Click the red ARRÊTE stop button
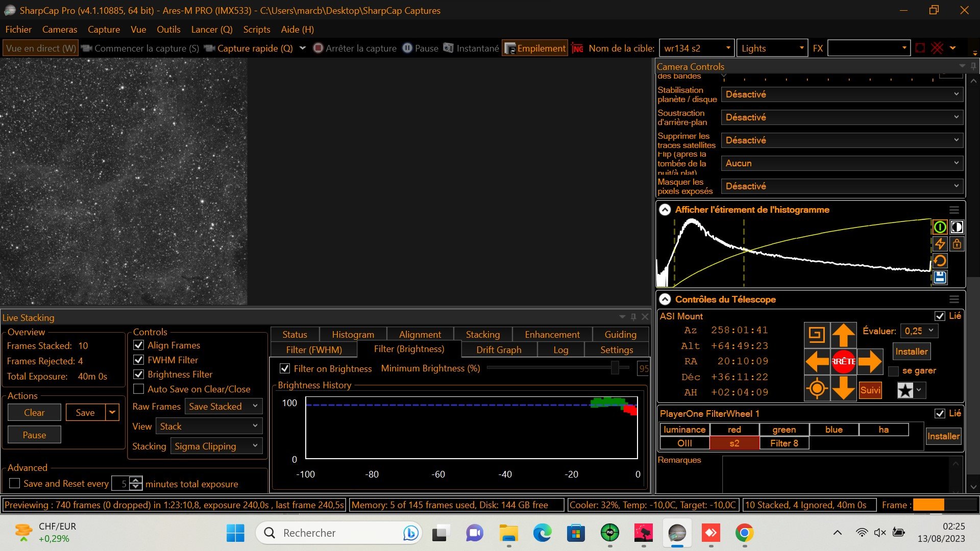980x551 pixels. click(x=843, y=361)
